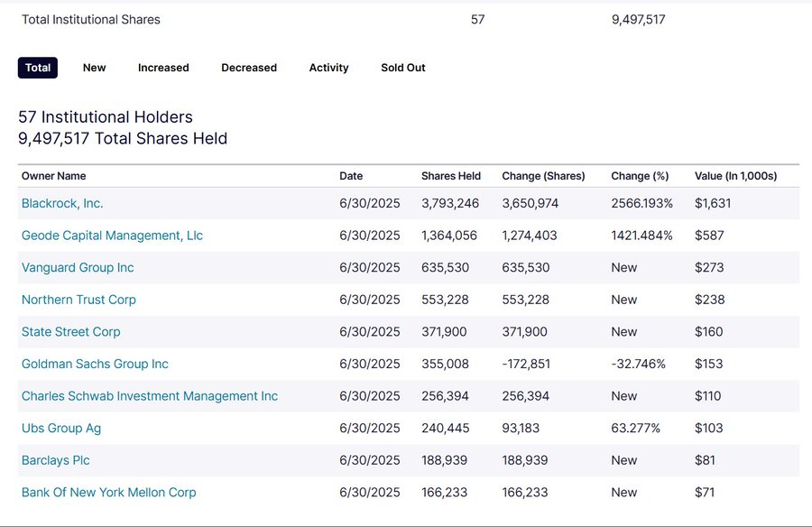812x527 pixels.
Task: Open Barclays Plc link
Action: [55, 460]
